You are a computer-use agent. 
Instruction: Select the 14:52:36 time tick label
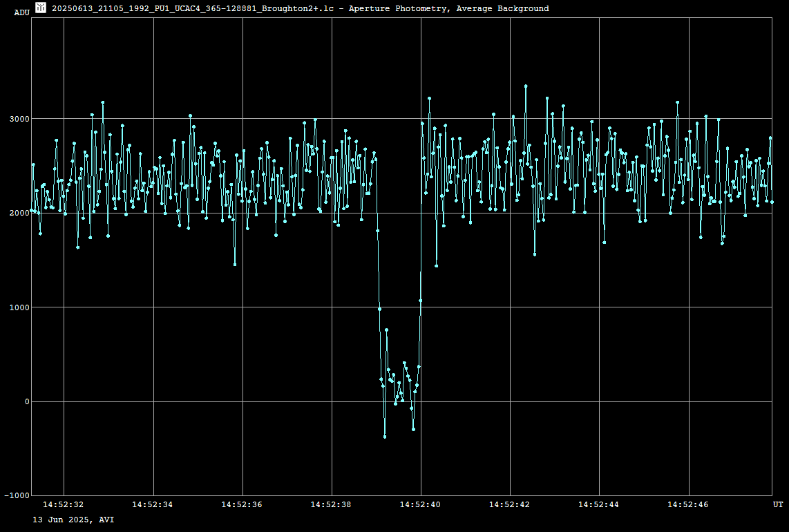coord(242,505)
